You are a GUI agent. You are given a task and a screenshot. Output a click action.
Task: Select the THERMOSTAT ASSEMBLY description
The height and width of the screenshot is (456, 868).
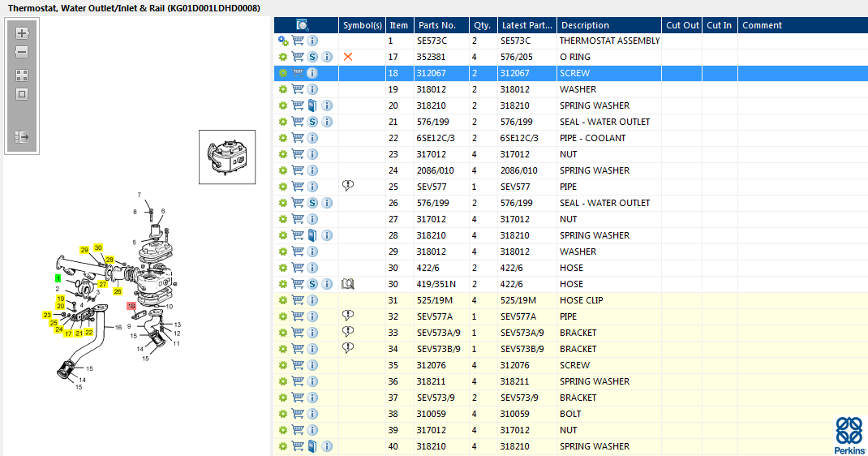609,41
